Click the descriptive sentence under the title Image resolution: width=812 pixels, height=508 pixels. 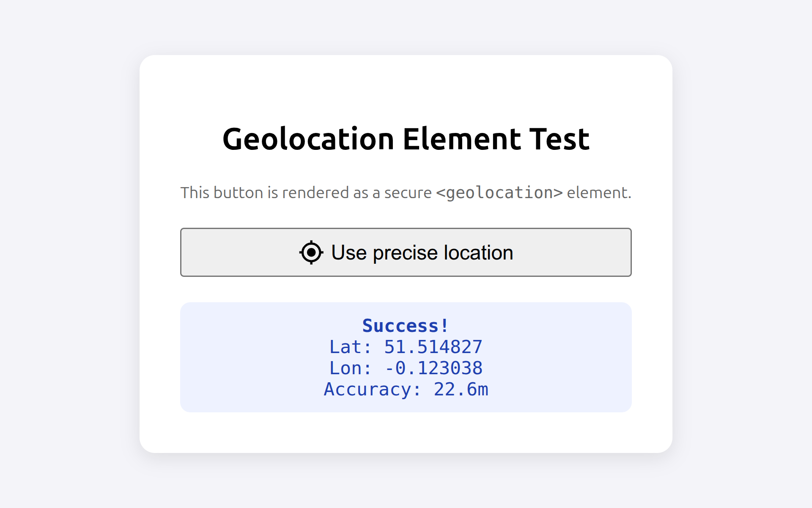click(x=406, y=193)
